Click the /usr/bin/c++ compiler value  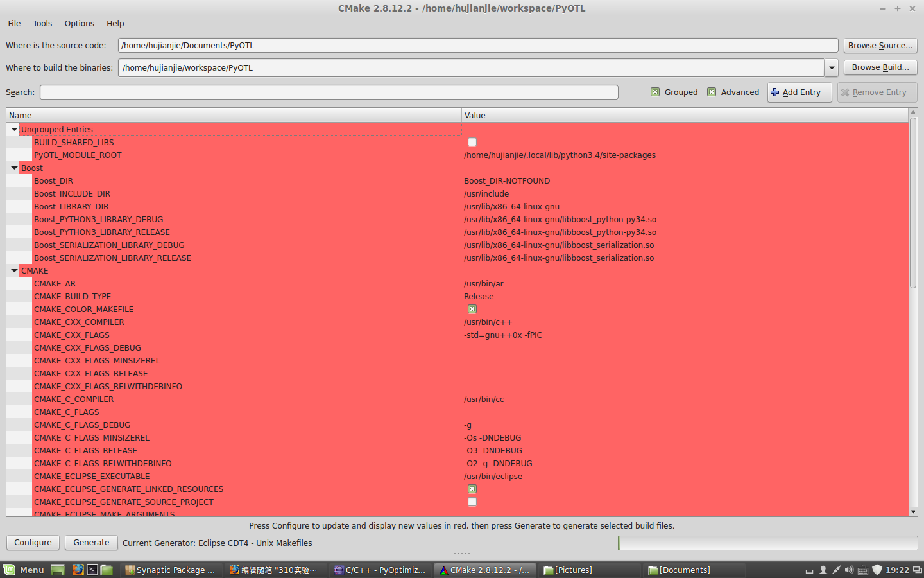488,322
